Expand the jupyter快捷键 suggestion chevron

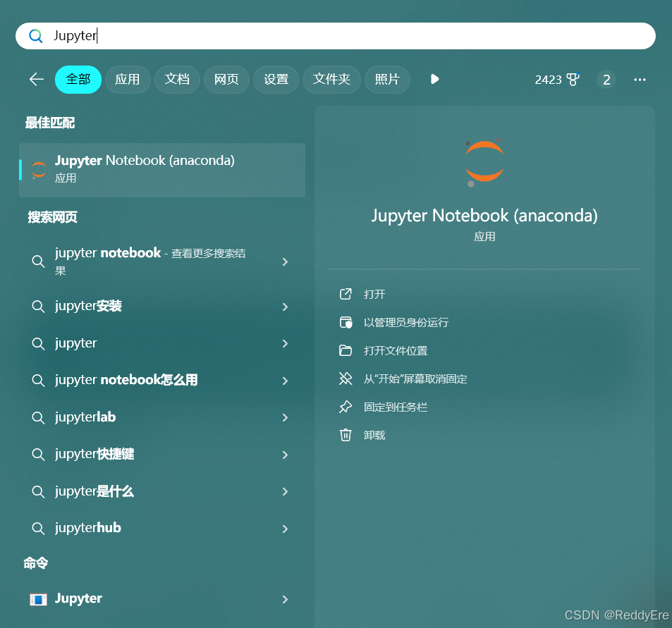tap(285, 455)
